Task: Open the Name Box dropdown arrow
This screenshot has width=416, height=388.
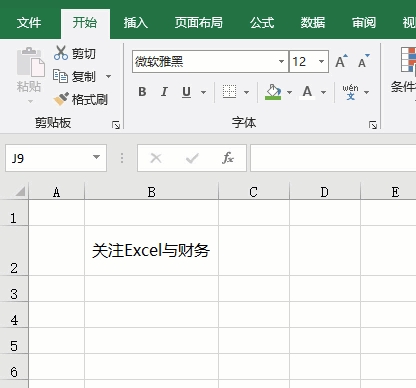Action: click(96, 157)
